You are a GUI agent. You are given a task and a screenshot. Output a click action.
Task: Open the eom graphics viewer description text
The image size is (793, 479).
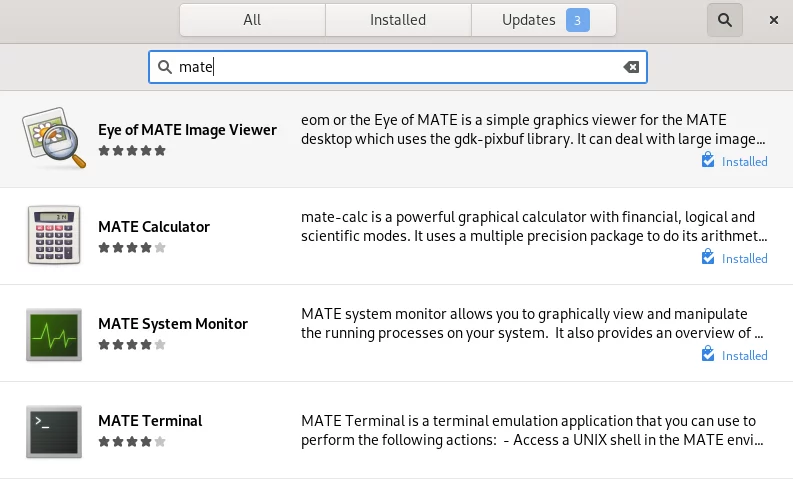click(533, 129)
